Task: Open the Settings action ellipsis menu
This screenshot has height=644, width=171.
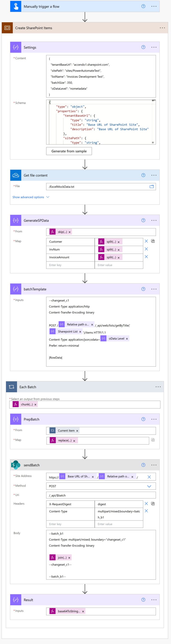Action: [154, 47]
